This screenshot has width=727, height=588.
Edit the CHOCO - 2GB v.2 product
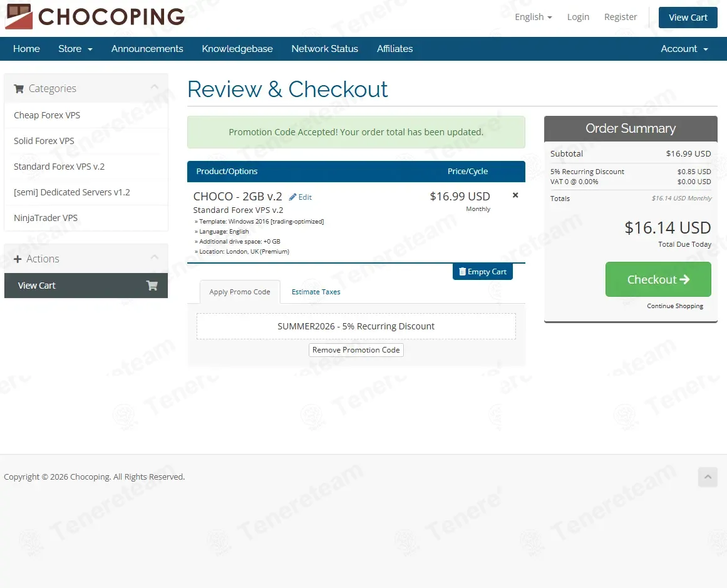coord(301,197)
